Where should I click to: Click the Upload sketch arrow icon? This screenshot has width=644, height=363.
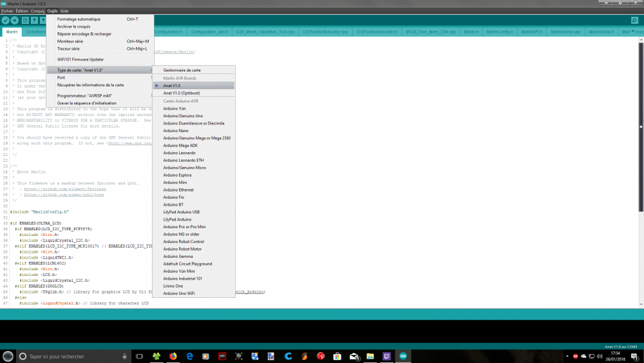15,20
